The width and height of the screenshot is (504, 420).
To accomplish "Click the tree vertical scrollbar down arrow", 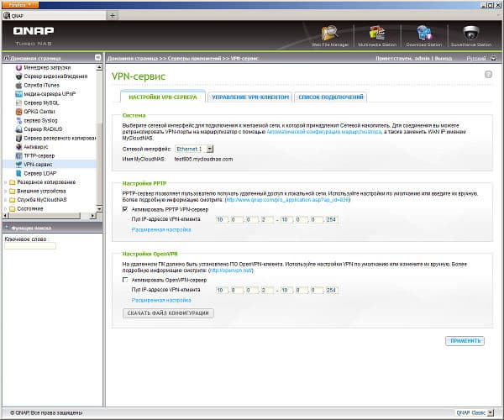I will [99, 209].
